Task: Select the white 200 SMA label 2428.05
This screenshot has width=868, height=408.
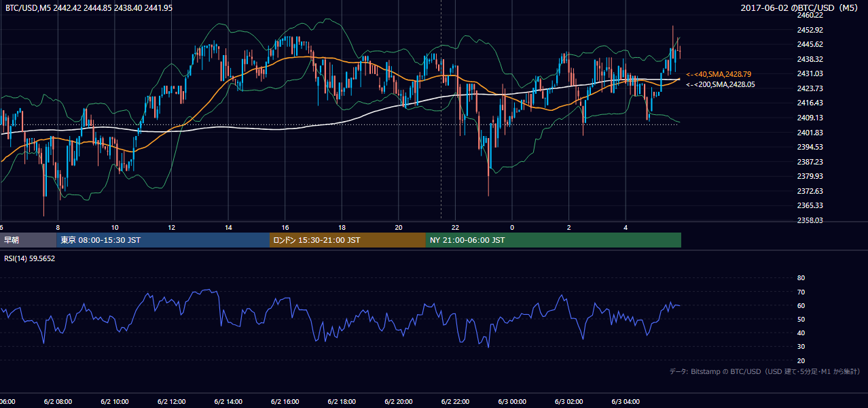Action: [721, 84]
